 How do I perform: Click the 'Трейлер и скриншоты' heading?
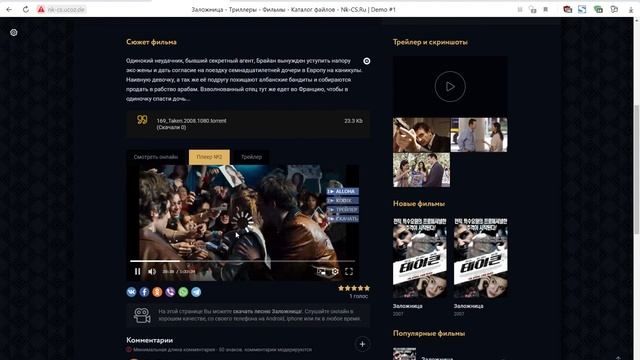click(x=430, y=42)
